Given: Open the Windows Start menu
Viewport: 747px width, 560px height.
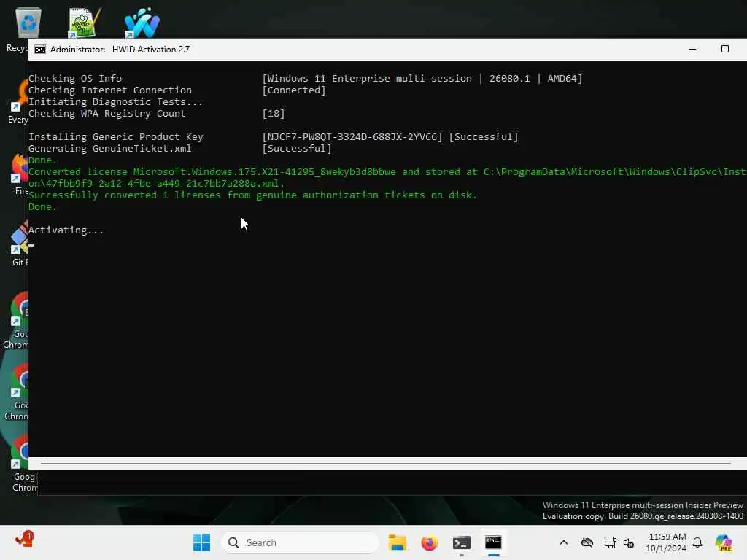Looking at the screenshot, I should [x=201, y=542].
